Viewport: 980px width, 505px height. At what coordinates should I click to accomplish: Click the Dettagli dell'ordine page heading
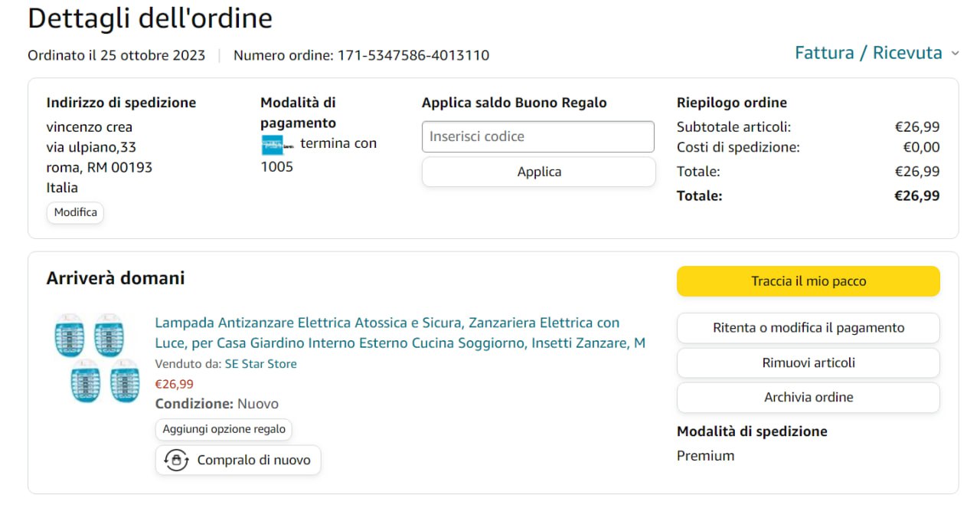pyautogui.click(x=150, y=18)
